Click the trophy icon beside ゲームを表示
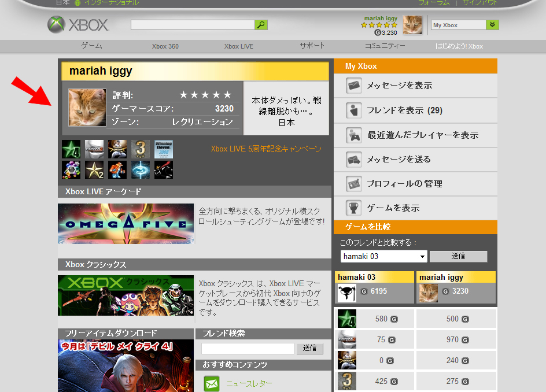Image resolution: width=546 pixels, height=392 pixels. (354, 208)
